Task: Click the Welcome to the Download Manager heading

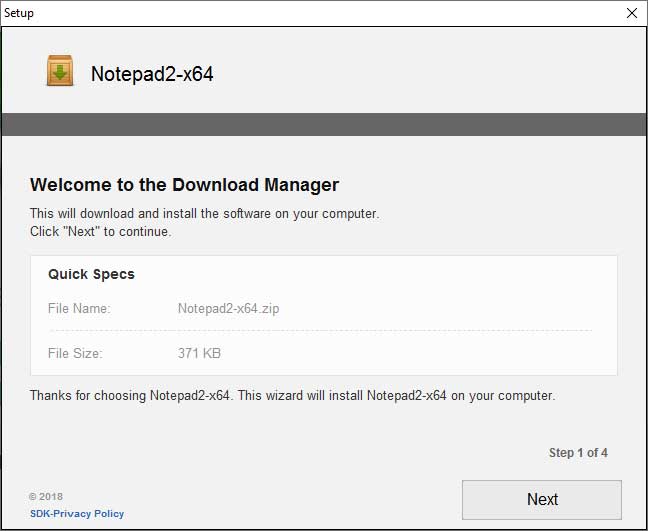Action: tap(184, 185)
